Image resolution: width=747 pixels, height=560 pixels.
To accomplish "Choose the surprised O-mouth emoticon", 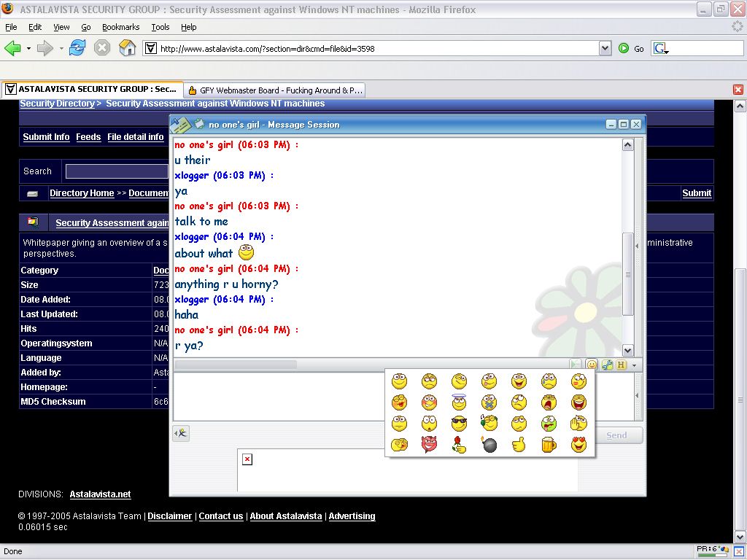I will click(x=429, y=424).
